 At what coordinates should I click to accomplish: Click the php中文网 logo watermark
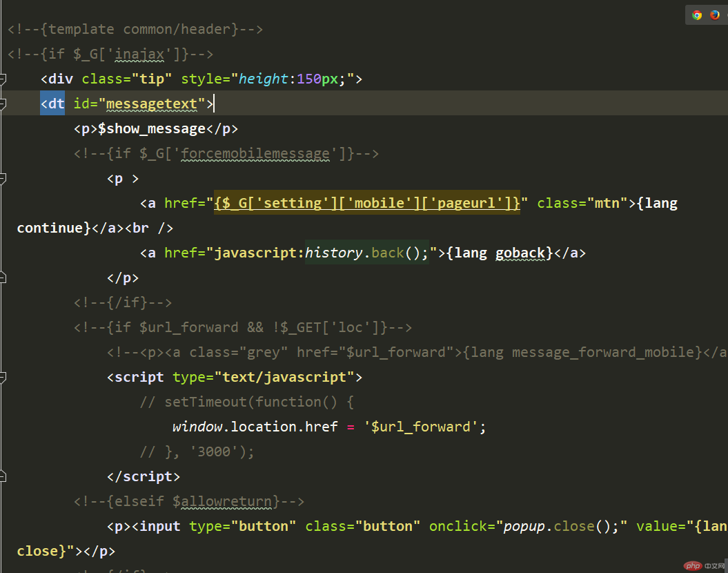pos(705,565)
